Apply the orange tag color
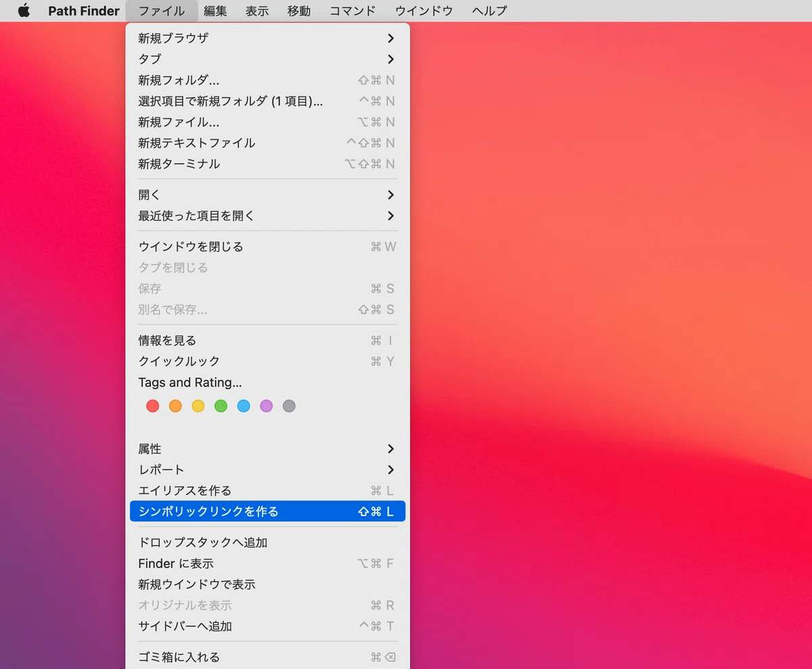Screen dimensions: 812x669 click(175, 406)
